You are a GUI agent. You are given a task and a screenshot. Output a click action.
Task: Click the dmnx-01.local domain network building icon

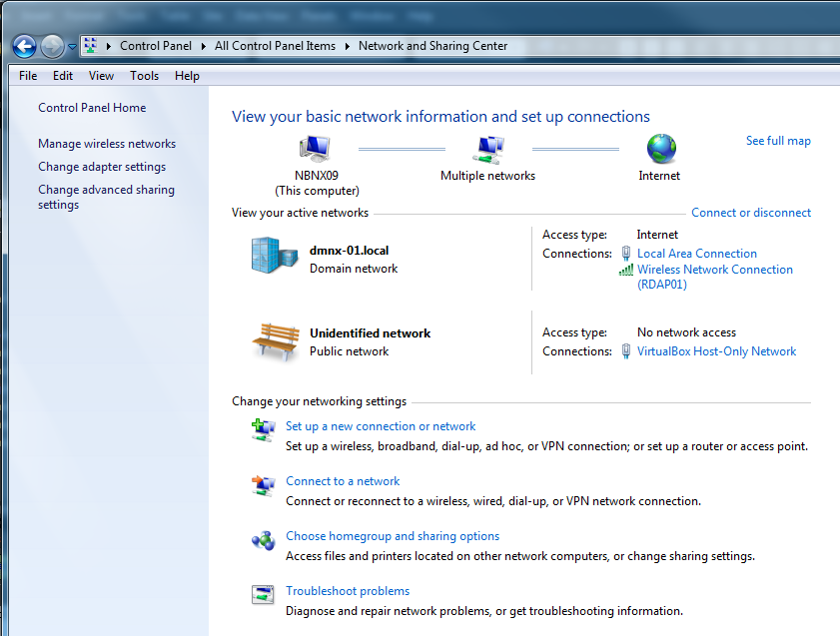[275, 257]
